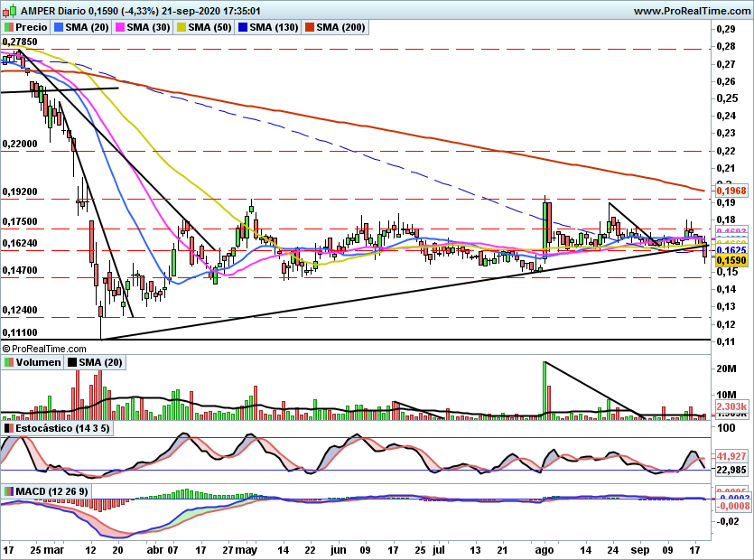Click the AMPER Diario 0,1590 (-4,33%) title text
Image resolution: width=754 pixels, height=560 pixels.
89,11
